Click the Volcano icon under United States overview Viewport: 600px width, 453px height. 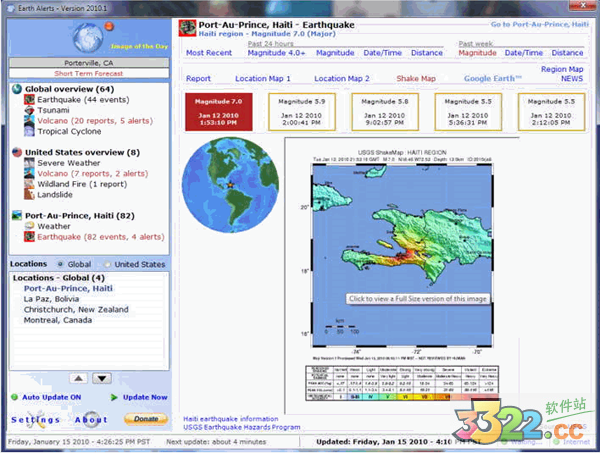click(x=29, y=173)
